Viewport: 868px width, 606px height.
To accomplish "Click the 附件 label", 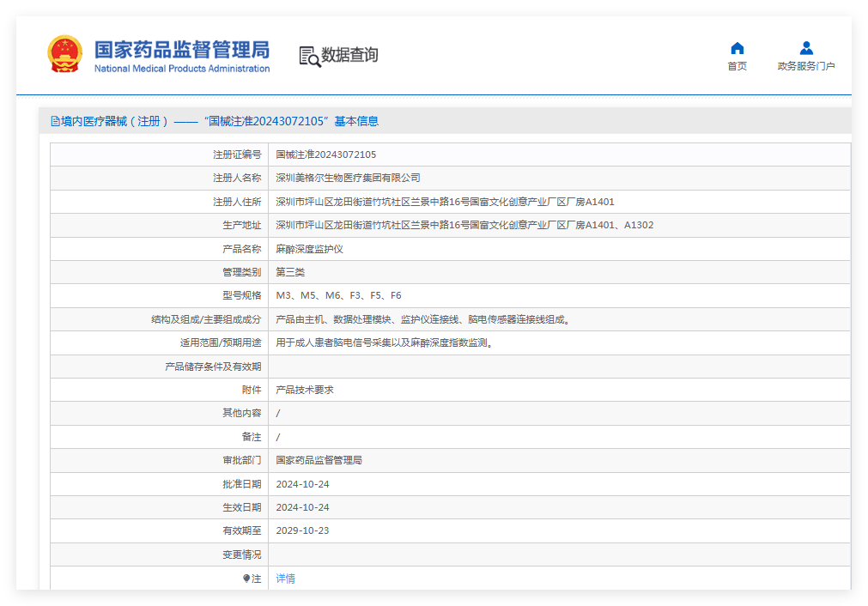I will point(252,390).
